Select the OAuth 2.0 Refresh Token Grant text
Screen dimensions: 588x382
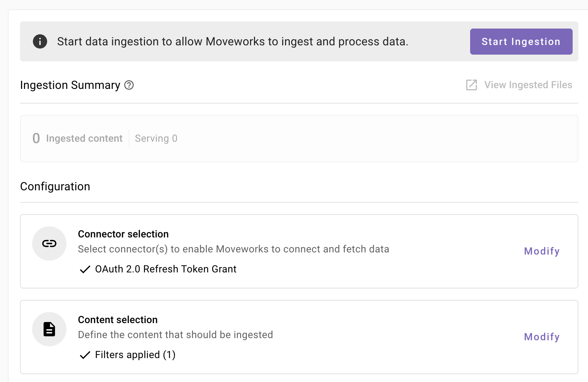pyautogui.click(x=165, y=269)
